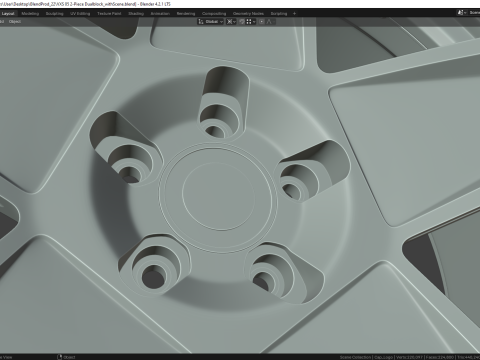Add a new workspace with plus icon

(x=294, y=14)
